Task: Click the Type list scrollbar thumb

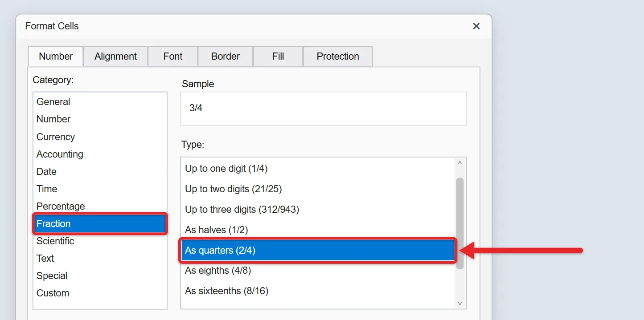Action: tap(460, 223)
